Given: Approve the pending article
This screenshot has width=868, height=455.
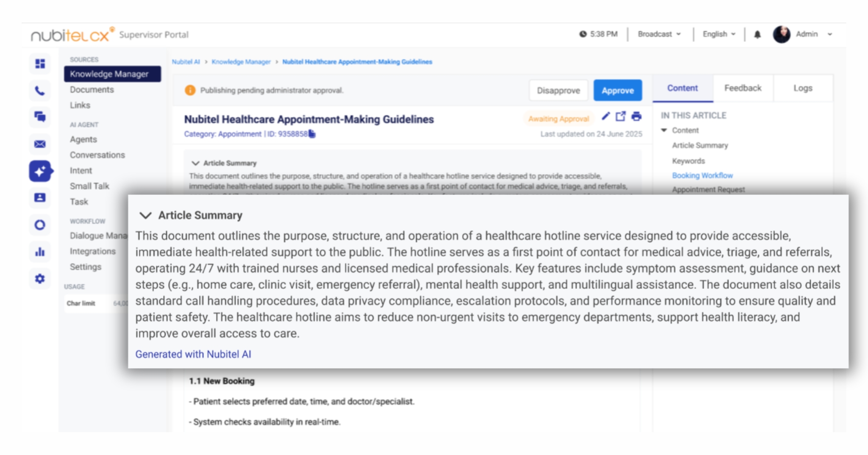Looking at the screenshot, I should coord(618,90).
